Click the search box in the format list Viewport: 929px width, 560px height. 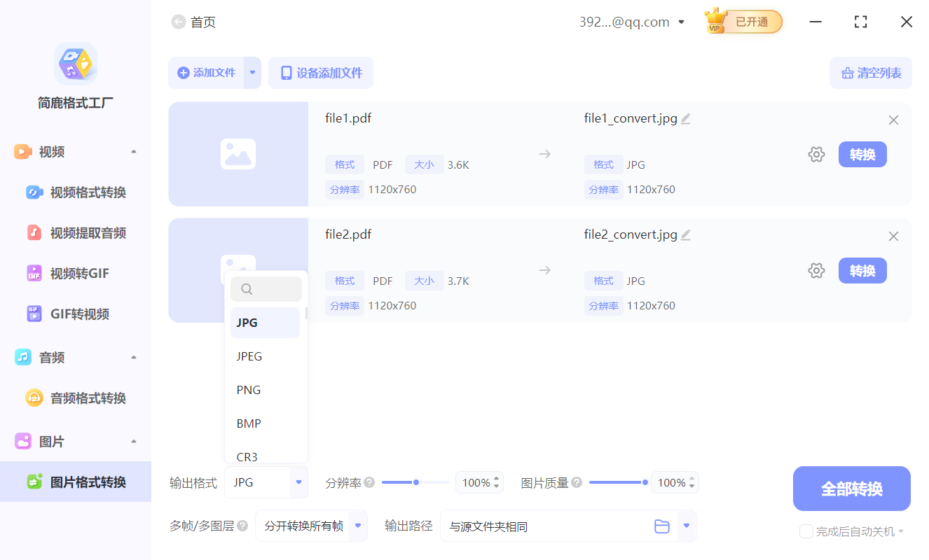tap(266, 288)
